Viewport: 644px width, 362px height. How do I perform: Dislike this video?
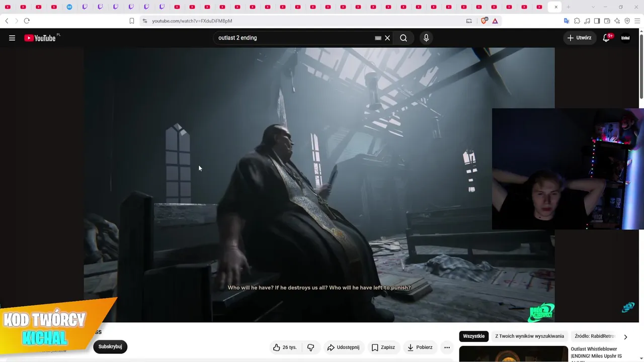click(310, 347)
